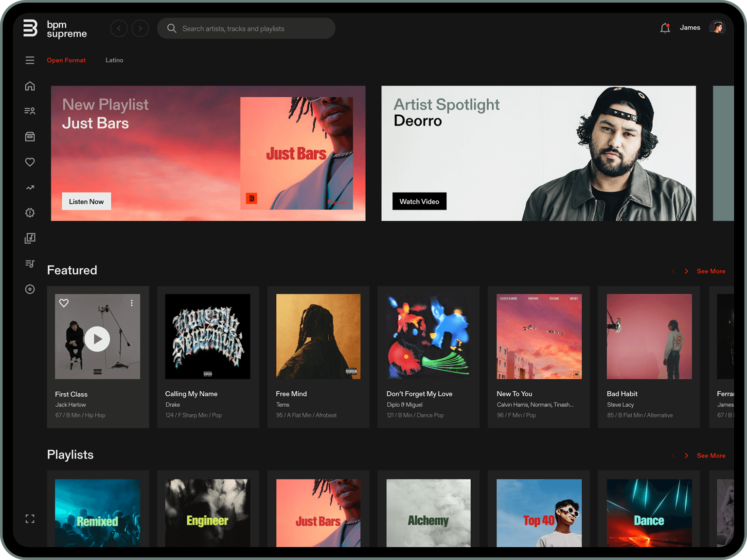Click the vinyl record sidebar icon
Viewport: 747px width, 560px height.
30,289
